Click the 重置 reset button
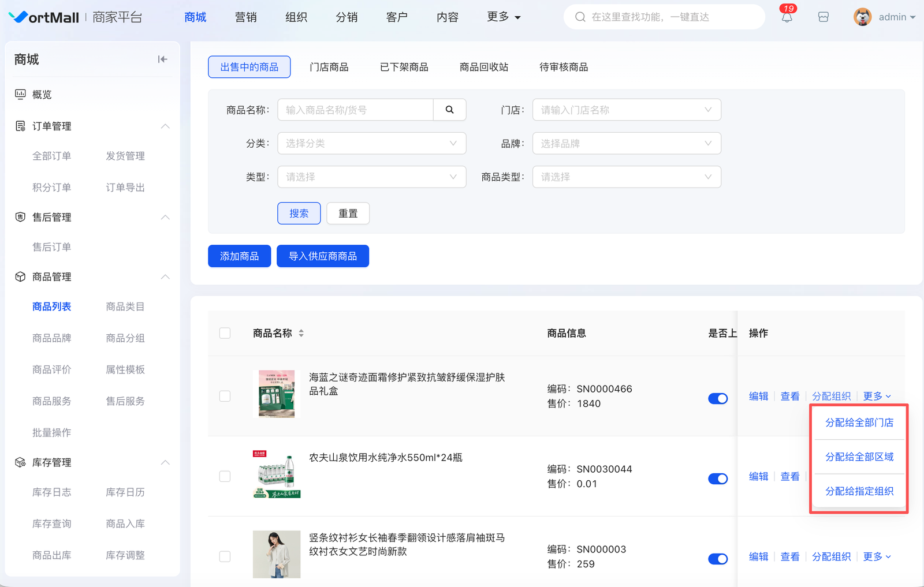This screenshot has width=924, height=587. (x=348, y=214)
